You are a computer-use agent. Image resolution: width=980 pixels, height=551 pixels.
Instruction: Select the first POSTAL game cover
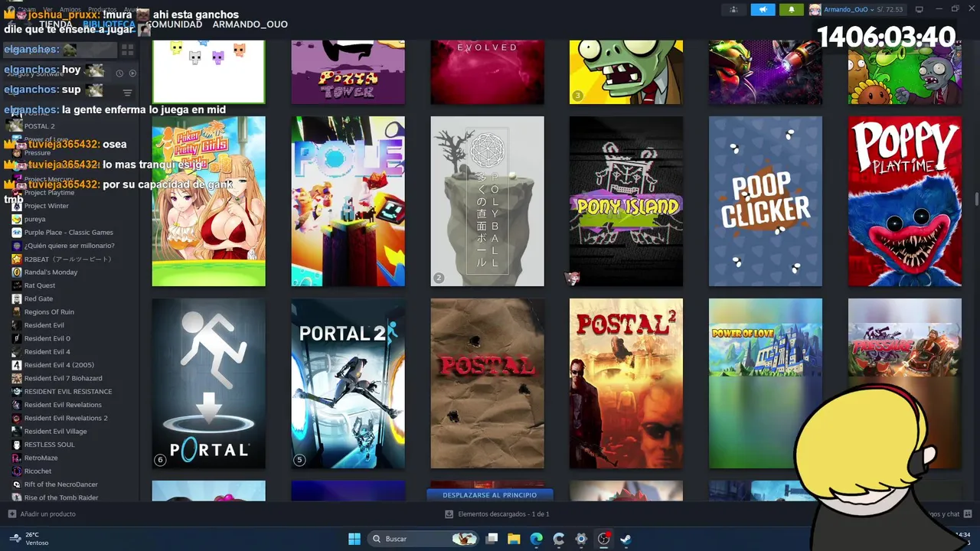(x=487, y=383)
